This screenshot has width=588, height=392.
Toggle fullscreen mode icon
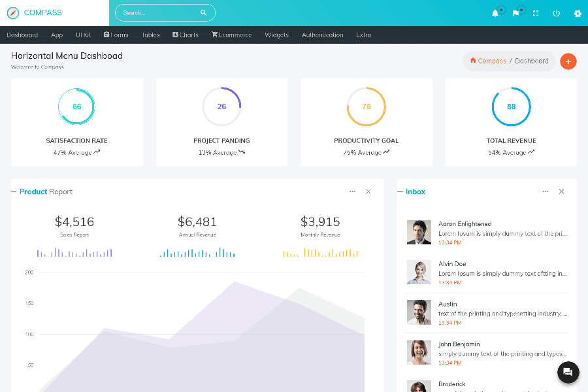coord(536,13)
